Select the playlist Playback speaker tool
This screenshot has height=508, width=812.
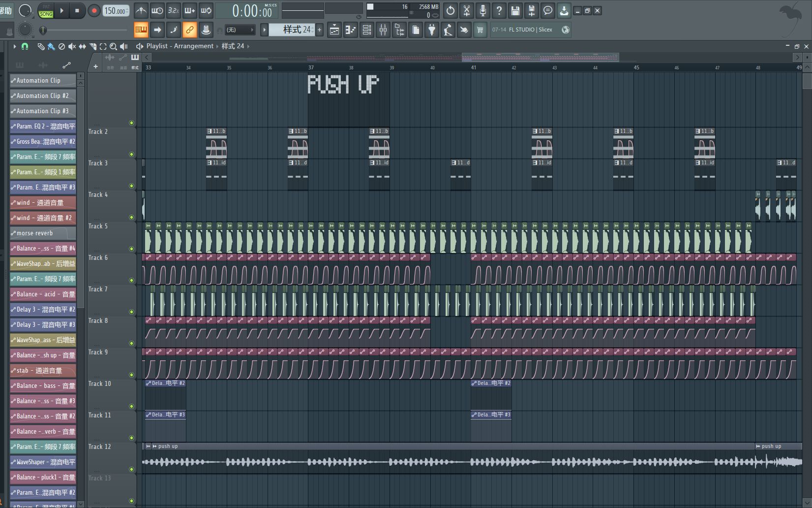123,46
